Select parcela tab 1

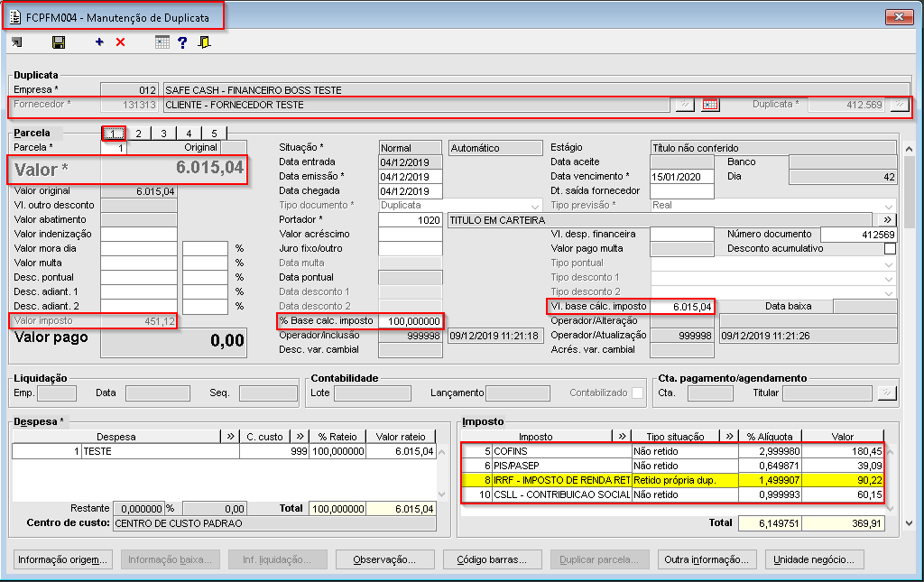point(113,134)
